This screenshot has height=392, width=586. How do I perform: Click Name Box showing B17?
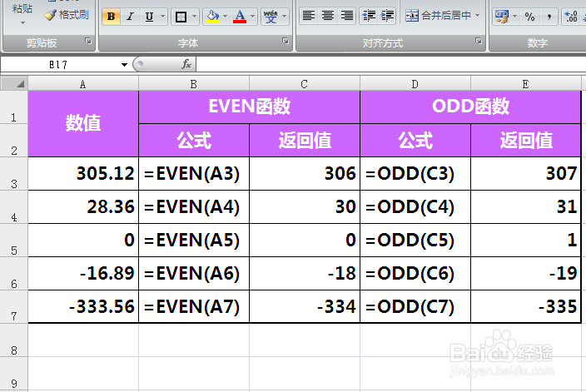tap(60, 65)
